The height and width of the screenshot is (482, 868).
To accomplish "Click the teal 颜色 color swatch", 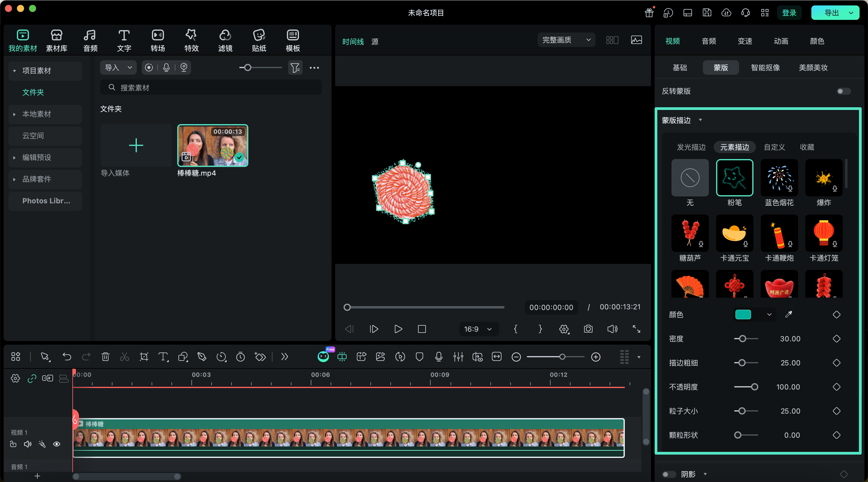I will (743, 315).
